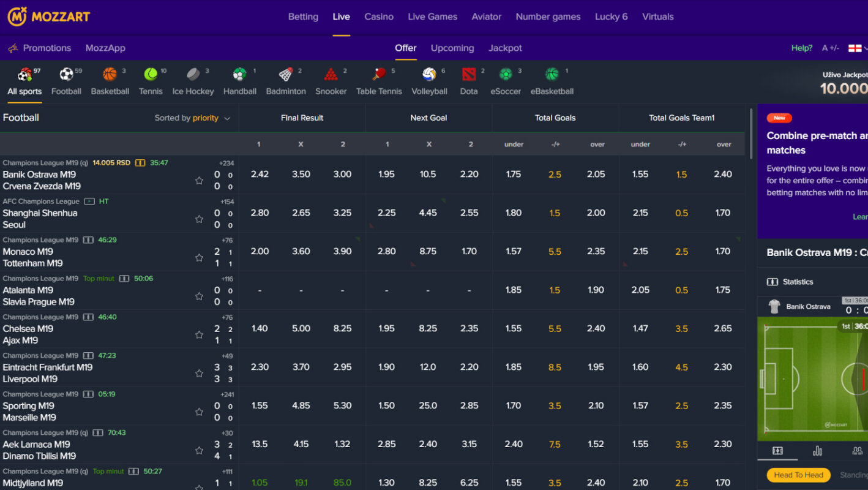Click the Head To Head players icon
Image resolution: width=868 pixels, height=490 pixels.
[856, 451]
